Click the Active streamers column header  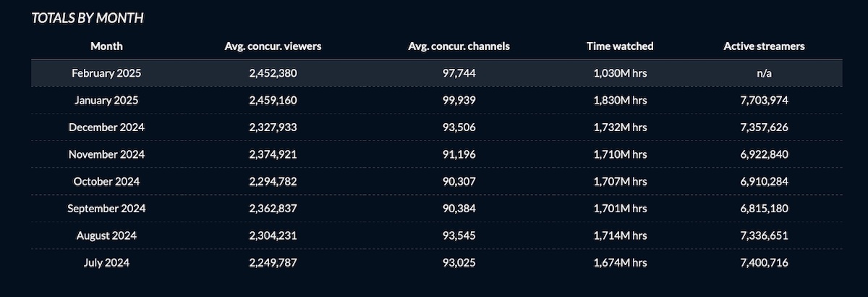pos(764,46)
